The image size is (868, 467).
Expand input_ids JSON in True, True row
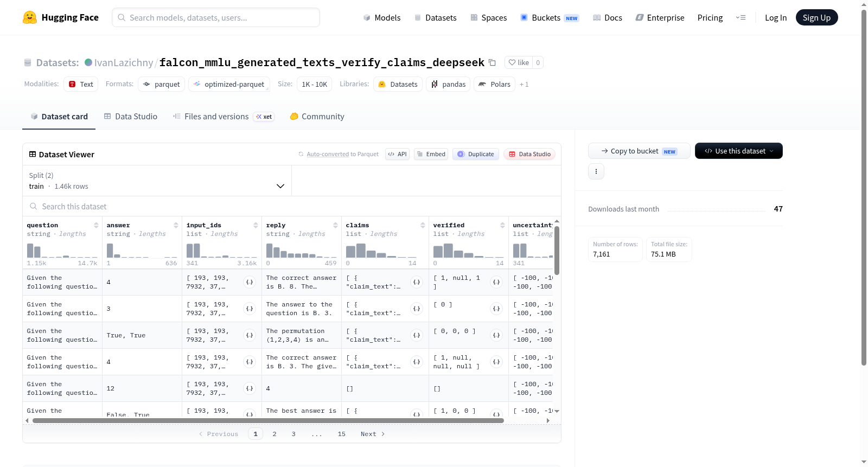pyautogui.click(x=250, y=335)
